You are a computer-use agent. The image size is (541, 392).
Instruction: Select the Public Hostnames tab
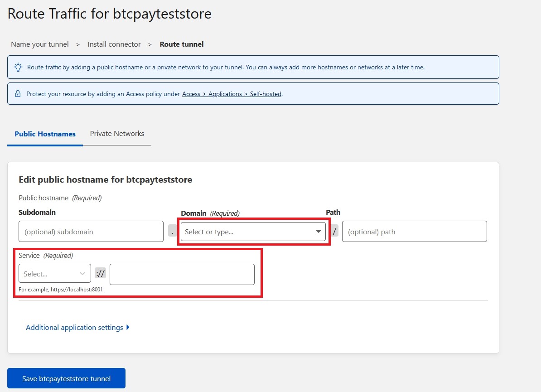tap(45, 134)
